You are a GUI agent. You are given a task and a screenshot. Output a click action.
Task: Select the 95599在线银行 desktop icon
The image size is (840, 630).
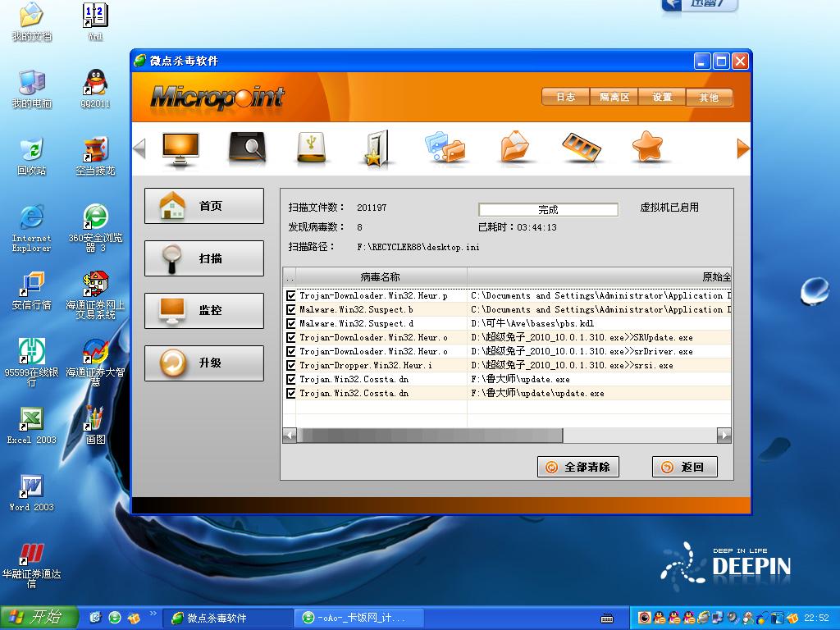pyautogui.click(x=32, y=362)
